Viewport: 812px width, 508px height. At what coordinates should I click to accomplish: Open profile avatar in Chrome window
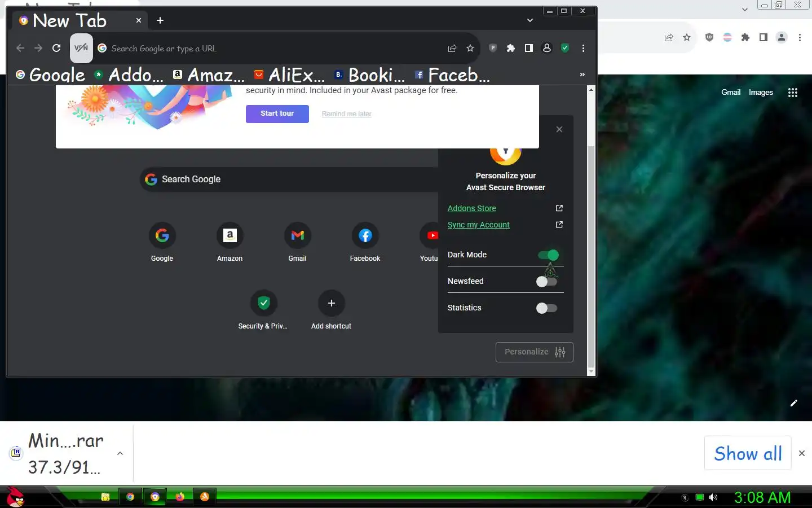(x=782, y=38)
